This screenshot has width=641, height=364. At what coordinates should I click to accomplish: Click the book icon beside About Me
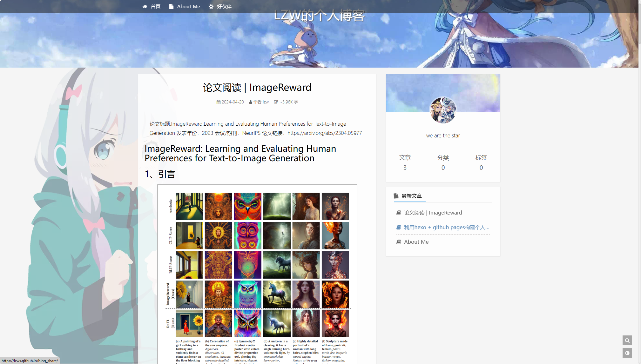tap(399, 242)
